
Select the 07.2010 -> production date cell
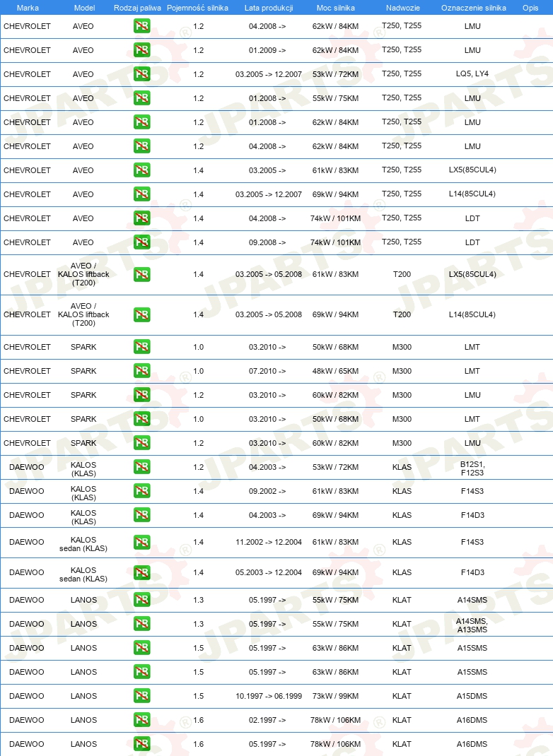point(267,371)
